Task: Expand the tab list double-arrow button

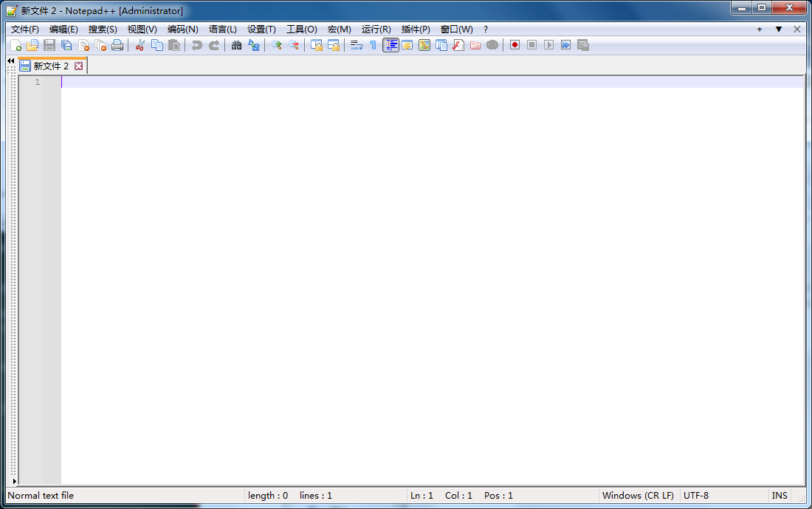Action: [x=10, y=60]
